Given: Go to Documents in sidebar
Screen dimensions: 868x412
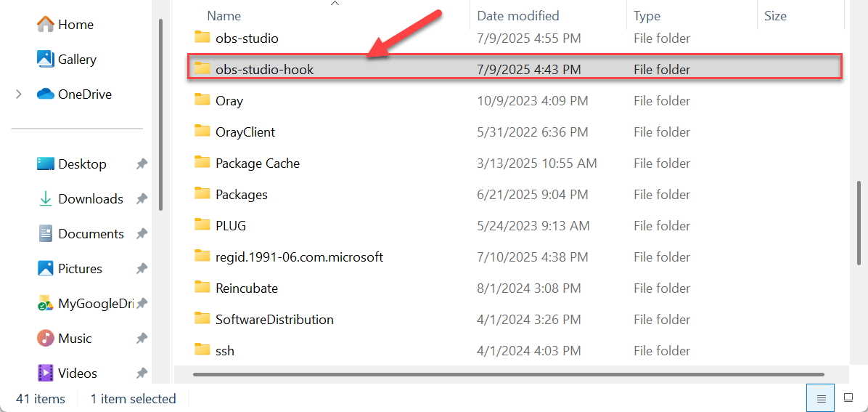Looking at the screenshot, I should click(x=81, y=234).
